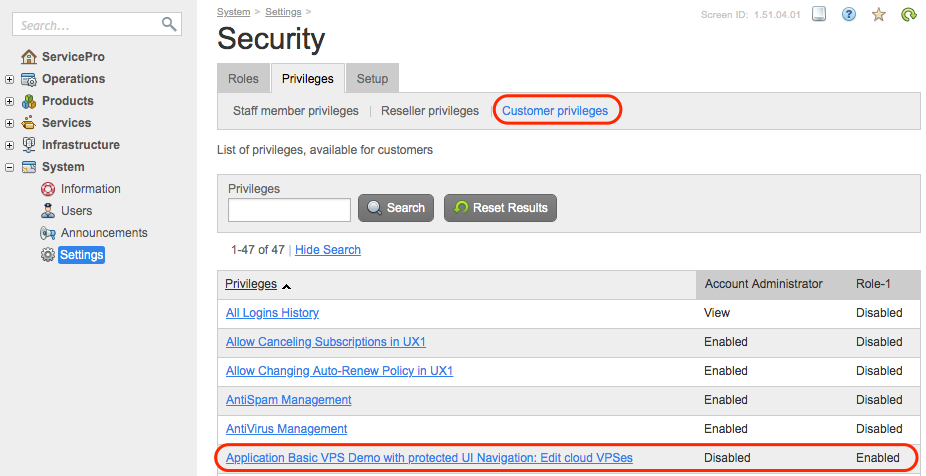The height and width of the screenshot is (476, 926).
Task: Click the sidebar search magnifier icon
Action: (169, 23)
